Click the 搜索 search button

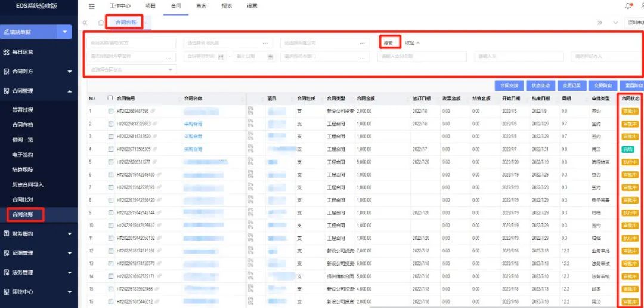coord(389,43)
